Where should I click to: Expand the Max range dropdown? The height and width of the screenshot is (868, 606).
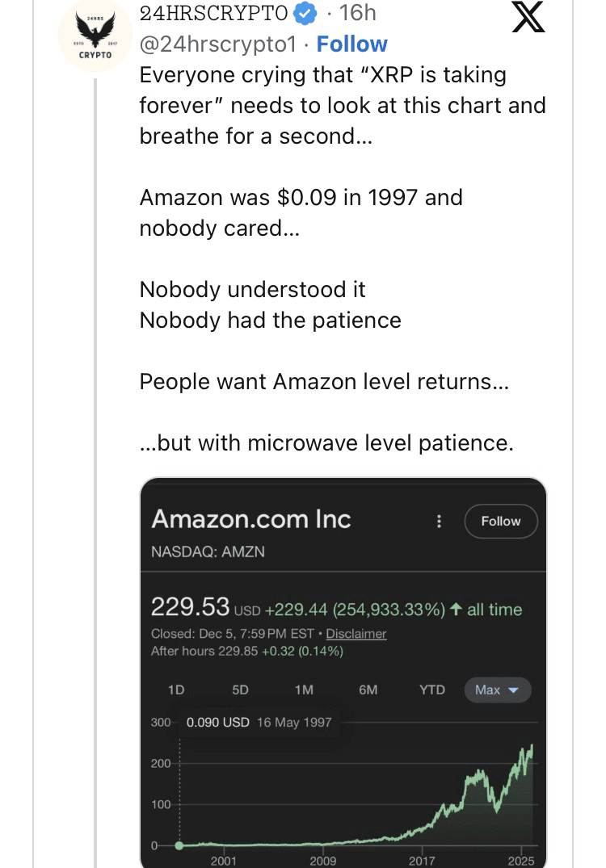[x=497, y=690]
